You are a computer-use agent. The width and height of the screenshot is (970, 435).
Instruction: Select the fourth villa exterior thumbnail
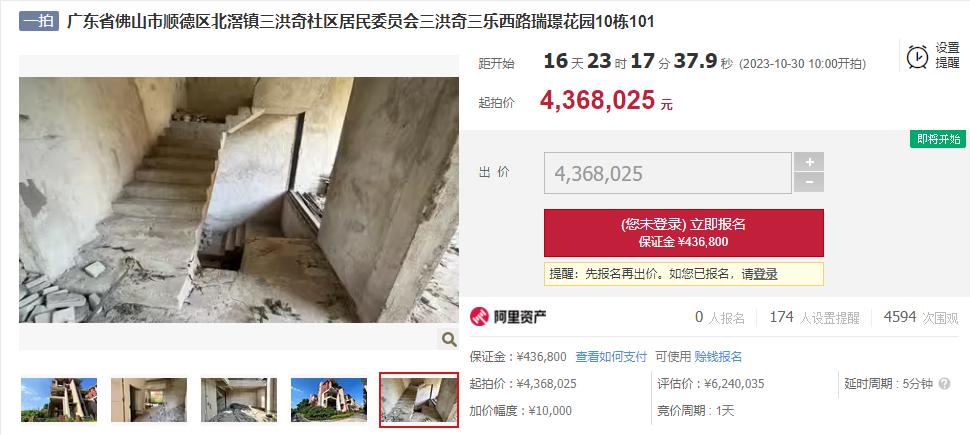tap(328, 400)
